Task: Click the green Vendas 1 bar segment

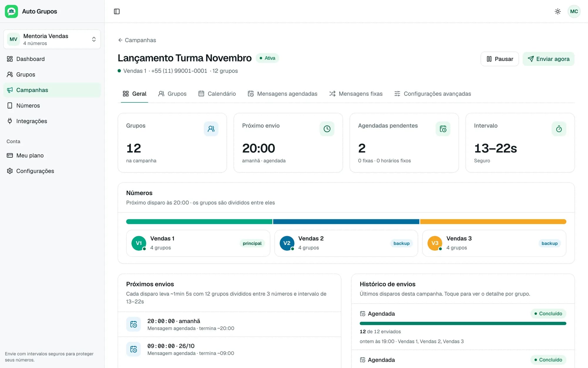Action: click(199, 222)
